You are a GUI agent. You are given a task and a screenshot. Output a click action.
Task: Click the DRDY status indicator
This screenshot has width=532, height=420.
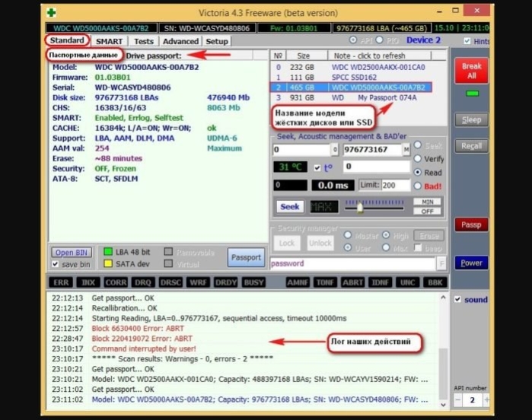click(x=225, y=282)
